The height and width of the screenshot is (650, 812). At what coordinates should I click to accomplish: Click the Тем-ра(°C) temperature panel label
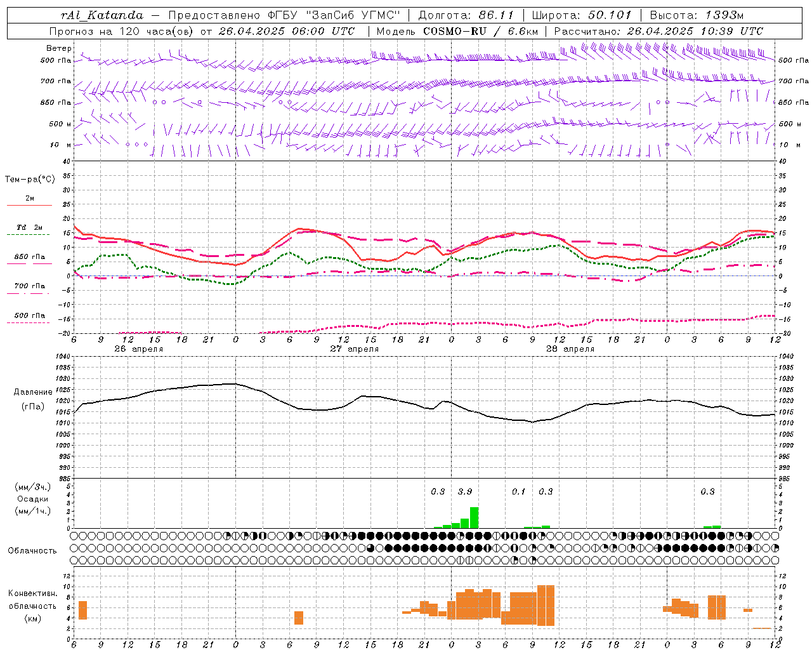(30, 179)
